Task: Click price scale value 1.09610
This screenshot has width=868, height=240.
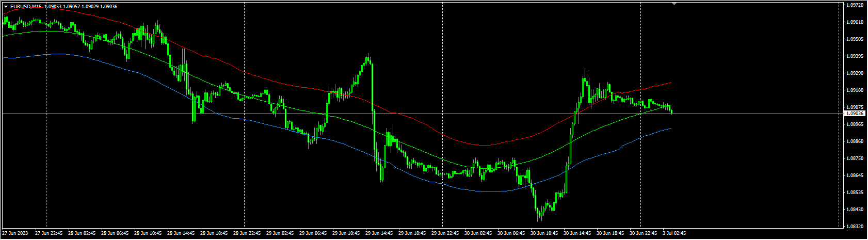Action: pos(855,22)
